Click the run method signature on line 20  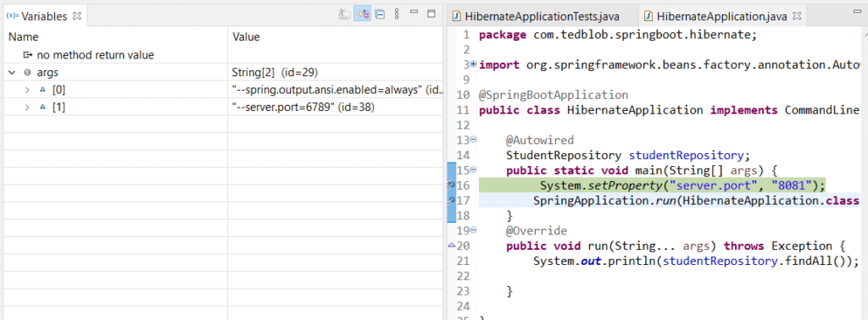click(676, 246)
